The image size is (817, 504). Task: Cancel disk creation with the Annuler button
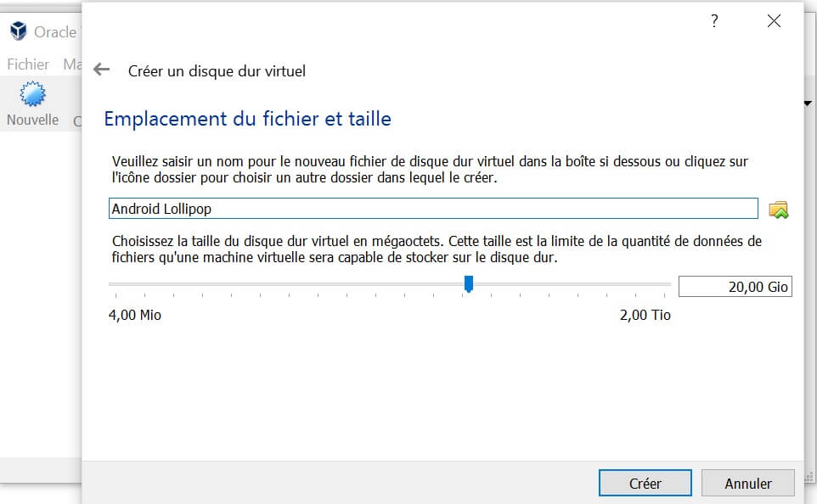[x=747, y=483]
